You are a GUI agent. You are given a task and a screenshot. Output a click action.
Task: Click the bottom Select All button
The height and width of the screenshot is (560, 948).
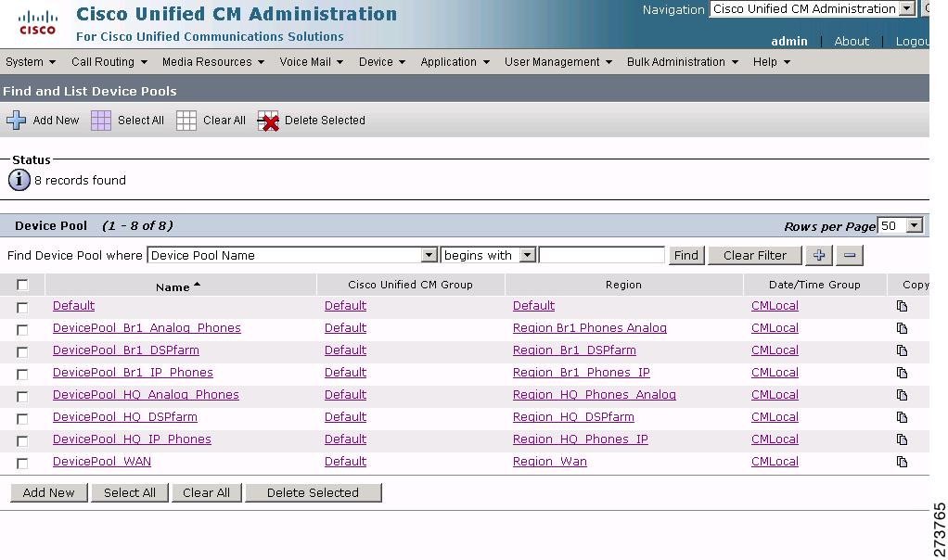click(x=129, y=493)
